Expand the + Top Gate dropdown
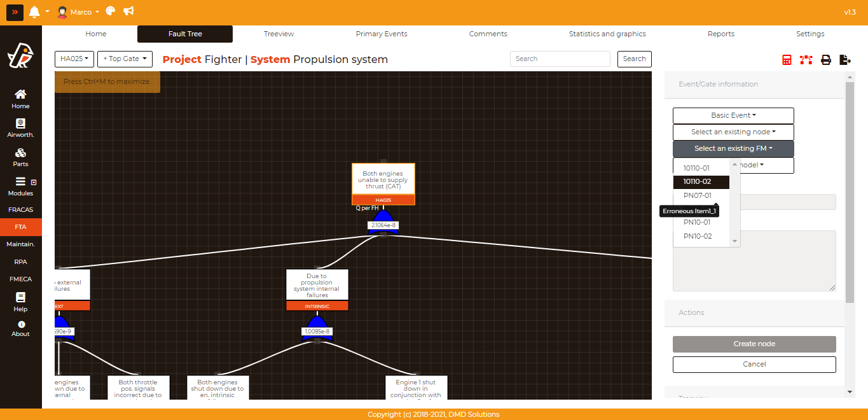 coord(125,59)
